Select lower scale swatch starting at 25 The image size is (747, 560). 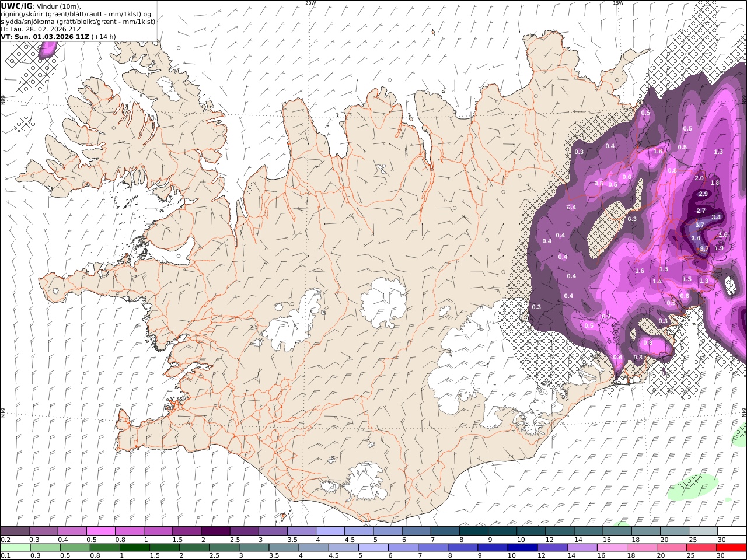click(x=702, y=548)
